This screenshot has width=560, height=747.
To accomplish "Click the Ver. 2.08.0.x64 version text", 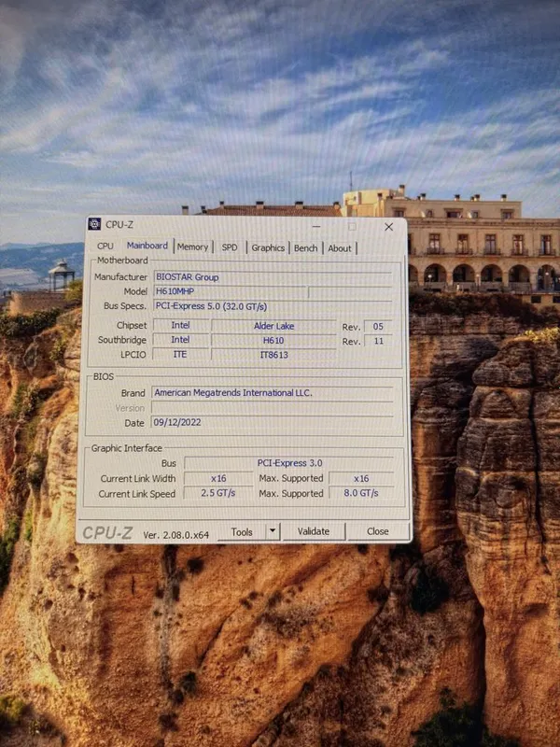I will (x=175, y=535).
